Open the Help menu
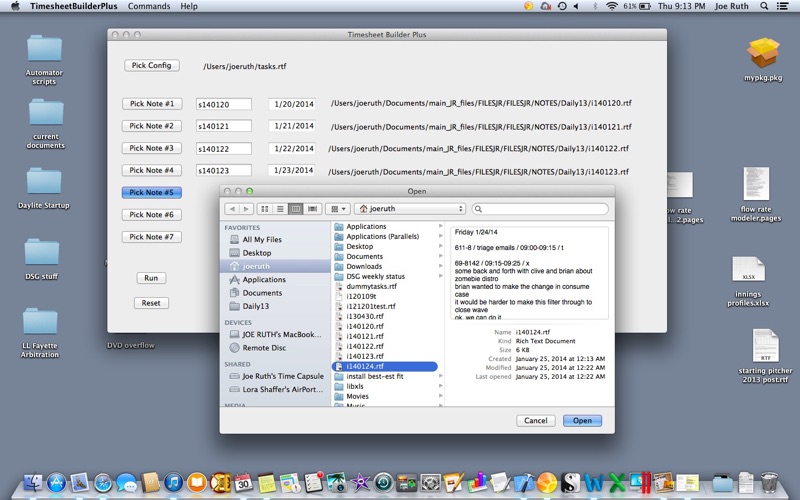 point(189,6)
